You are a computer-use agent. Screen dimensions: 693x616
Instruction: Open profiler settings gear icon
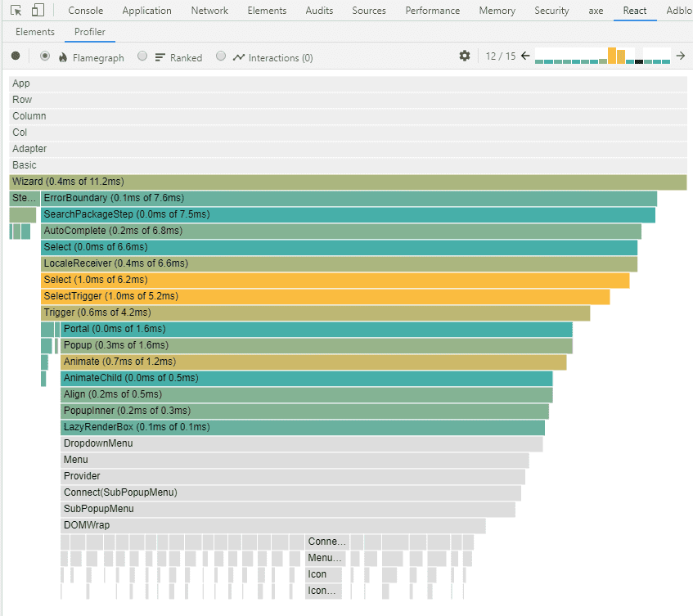click(x=465, y=56)
